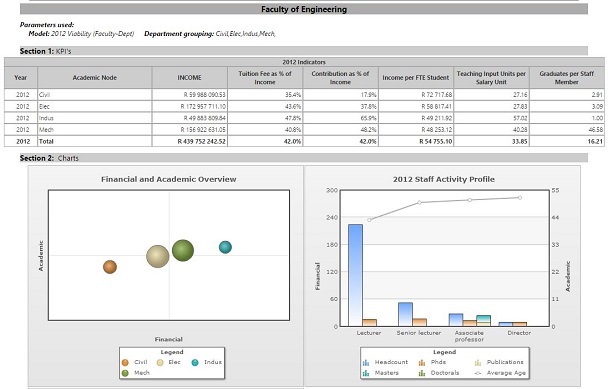Click the blue Associate professor headcount bar
This screenshot has height=389, width=608.
click(456, 320)
